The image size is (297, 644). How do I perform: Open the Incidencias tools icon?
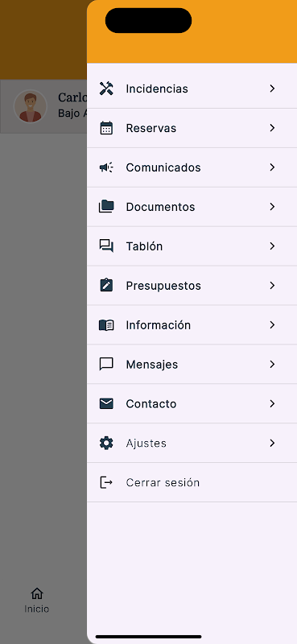[106, 89]
